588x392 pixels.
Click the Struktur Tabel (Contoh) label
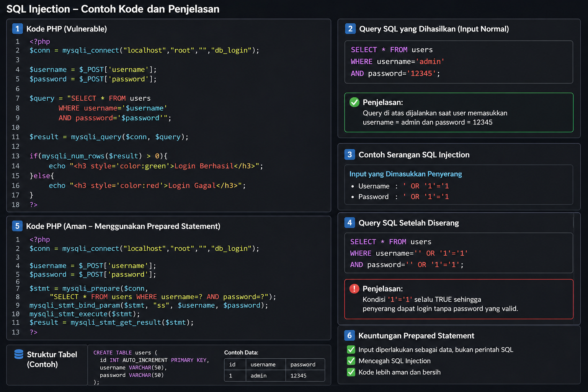coord(52,359)
